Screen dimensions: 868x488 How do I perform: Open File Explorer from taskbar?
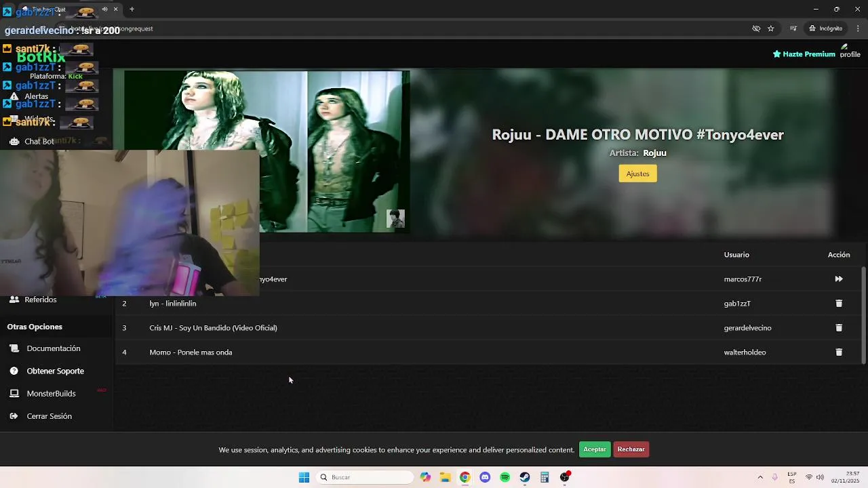[x=445, y=477]
